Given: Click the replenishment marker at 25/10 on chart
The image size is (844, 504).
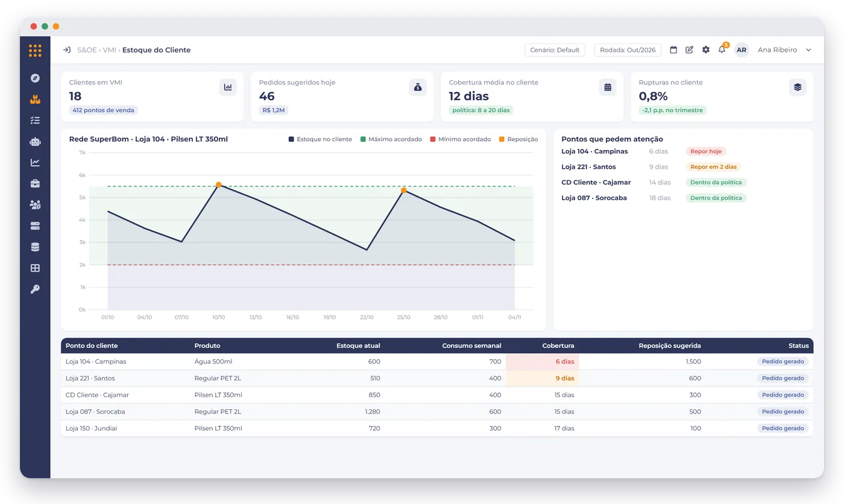Looking at the screenshot, I should point(403,190).
